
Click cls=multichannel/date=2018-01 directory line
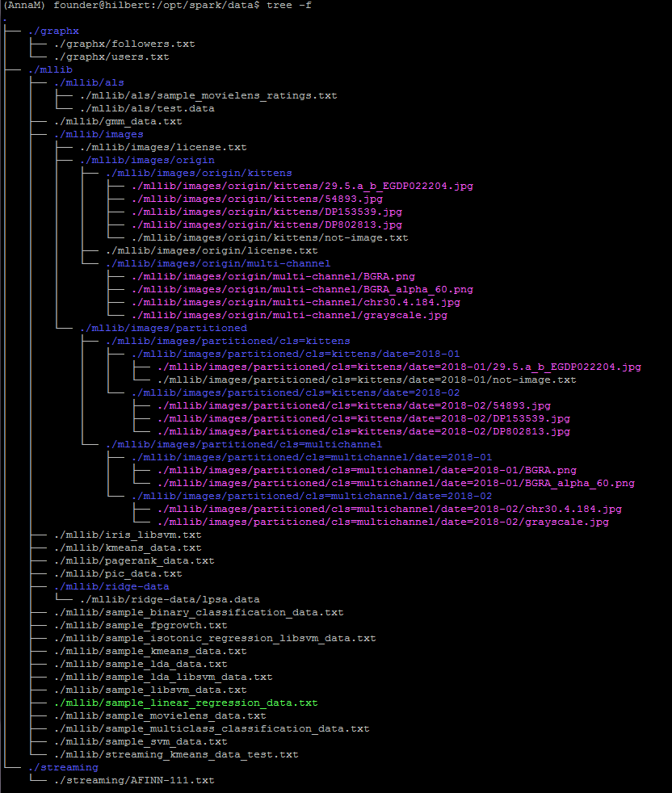pos(312,457)
